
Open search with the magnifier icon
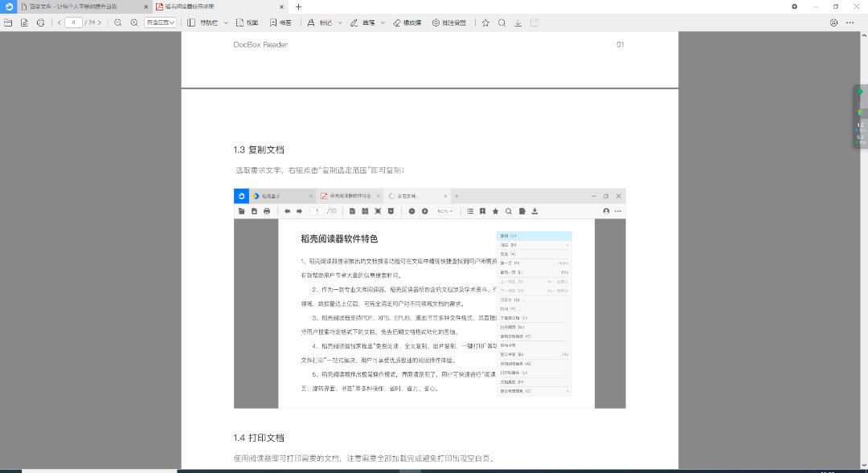point(502,22)
